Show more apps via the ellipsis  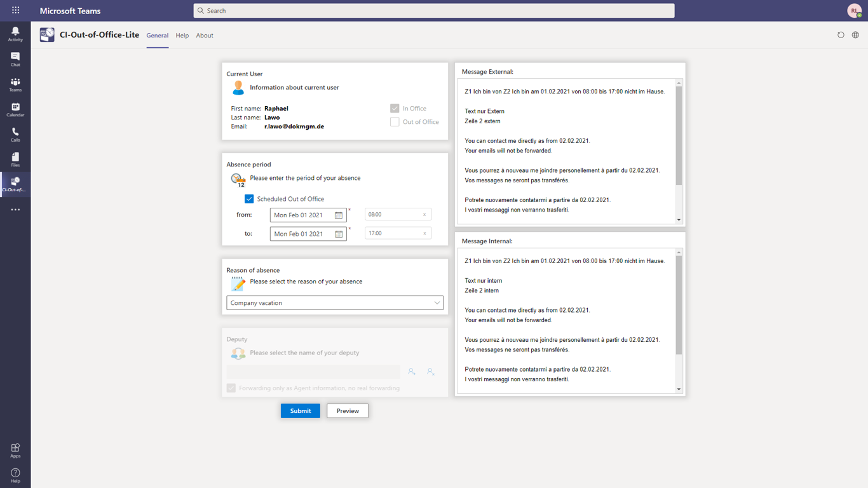[x=15, y=209]
